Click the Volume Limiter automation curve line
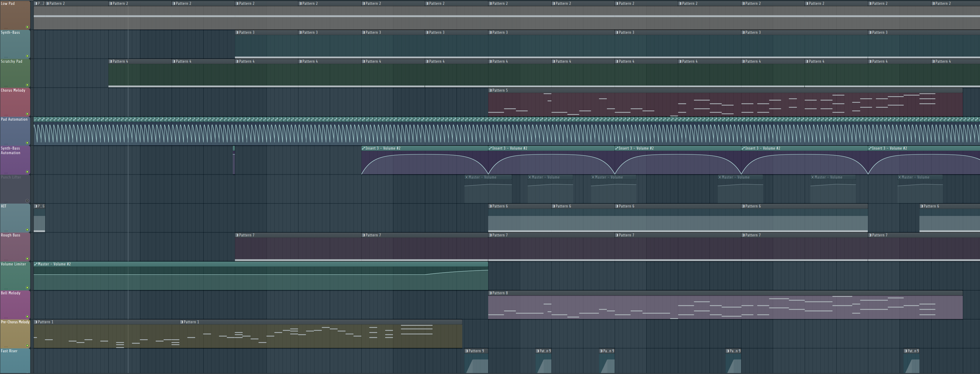Viewport: 980px width, 374px height. pos(228,274)
